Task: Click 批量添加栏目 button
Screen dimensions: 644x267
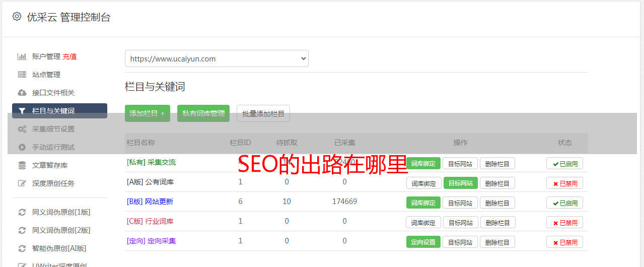Action: click(263, 113)
